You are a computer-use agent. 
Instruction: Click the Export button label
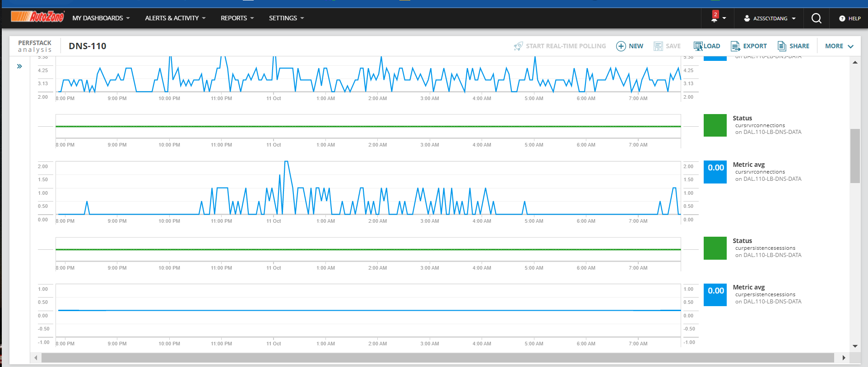(755, 46)
